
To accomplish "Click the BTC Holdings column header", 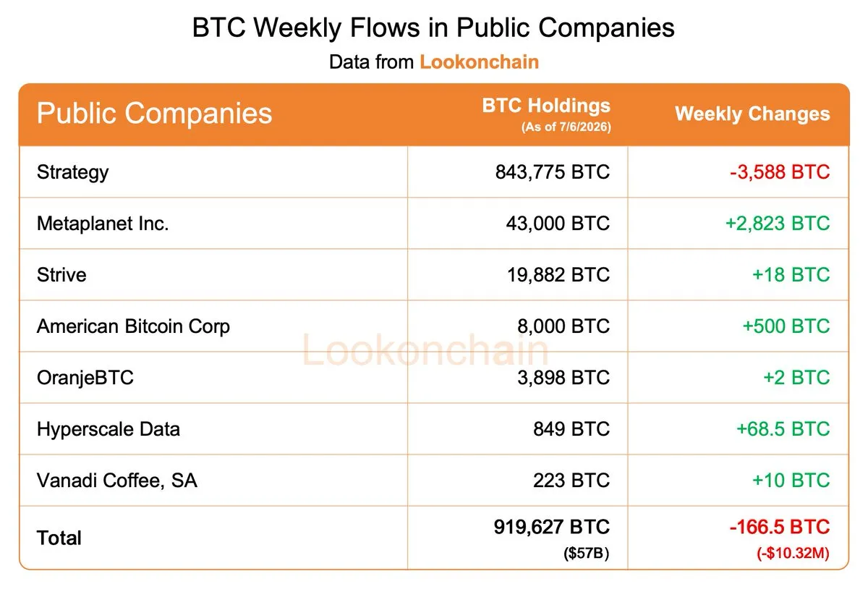I will pyautogui.click(x=546, y=106).
